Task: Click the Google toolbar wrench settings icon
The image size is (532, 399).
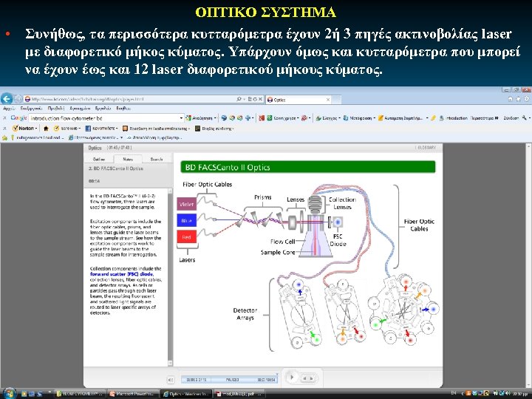Action: tap(525, 118)
